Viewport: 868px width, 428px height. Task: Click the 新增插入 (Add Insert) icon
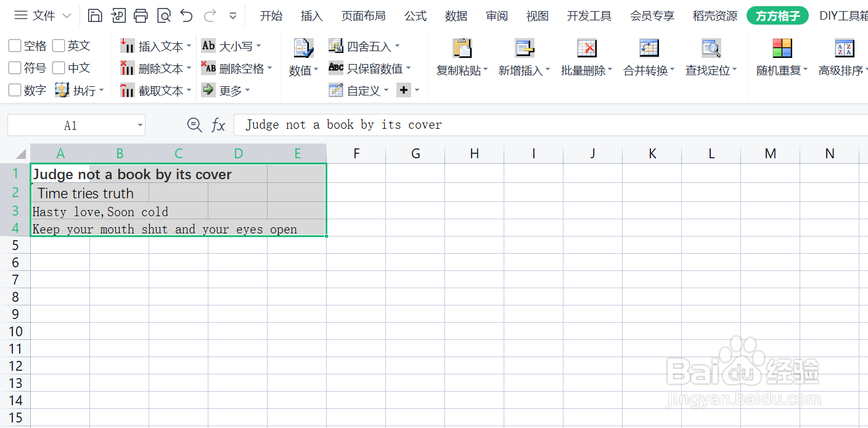point(525,48)
